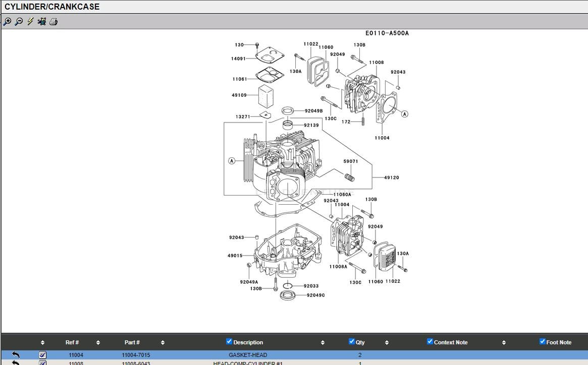The height and width of the screenshot is (365, 588).
Task: Click the Part # column header
Action: pos(132,342)
